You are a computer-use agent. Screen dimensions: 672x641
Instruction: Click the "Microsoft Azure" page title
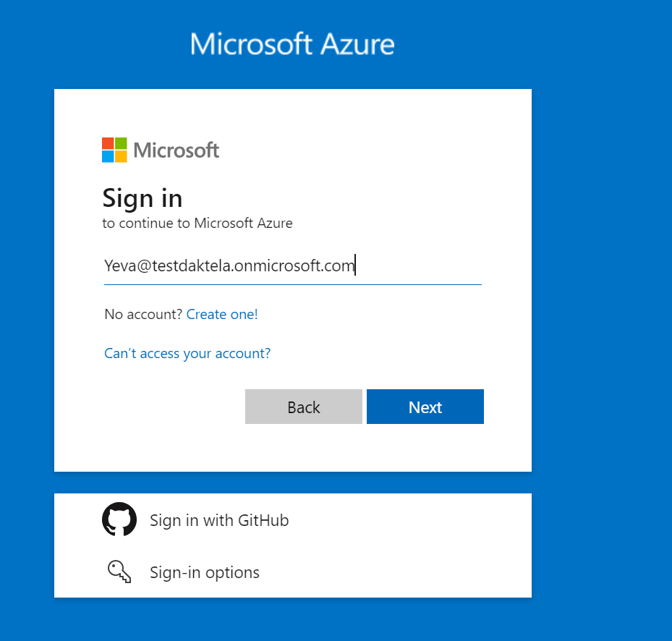coord(292,44)
